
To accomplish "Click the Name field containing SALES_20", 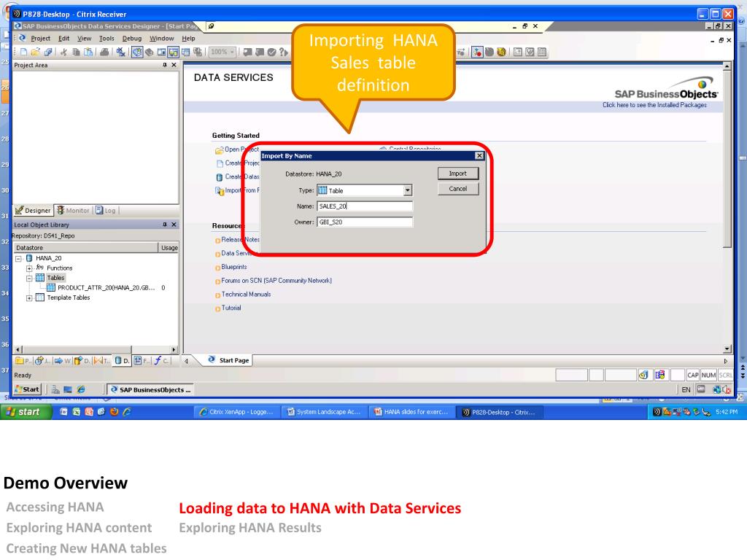I will (365, 206).
